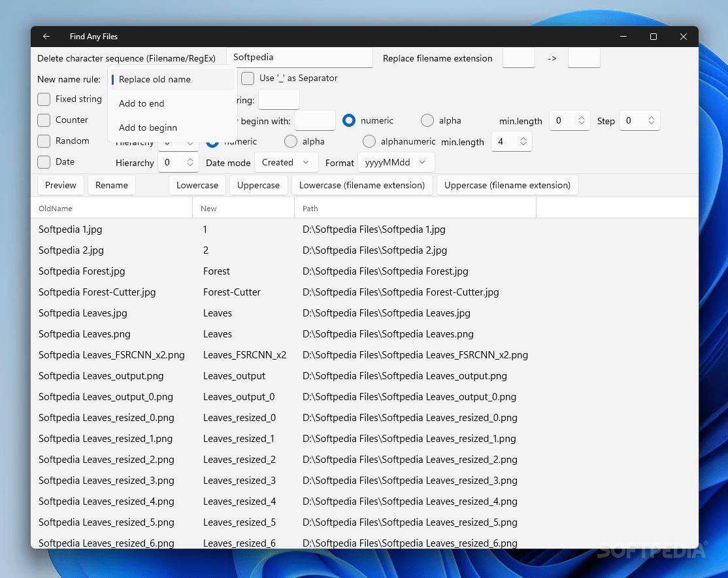Click new name cell 'Leaves_FSRCNN_x2'
The image size is (728, 578).
click(244, 355)
